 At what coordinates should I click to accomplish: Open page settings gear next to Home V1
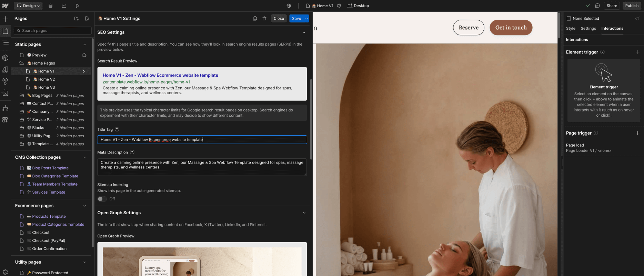(x=339, y=6)
